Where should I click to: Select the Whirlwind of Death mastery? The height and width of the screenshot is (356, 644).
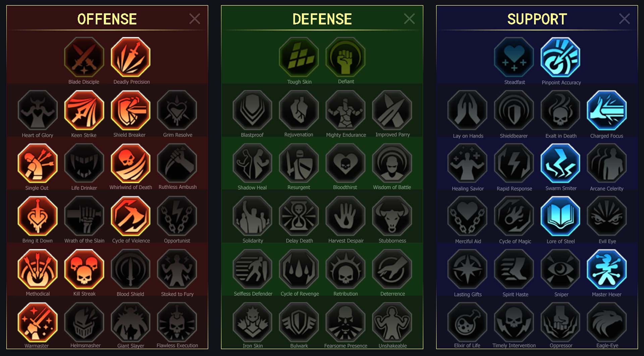coord(130,164)
